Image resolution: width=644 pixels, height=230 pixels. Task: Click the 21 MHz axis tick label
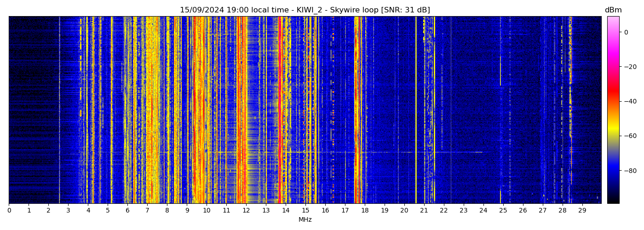[x=424, y=210]
